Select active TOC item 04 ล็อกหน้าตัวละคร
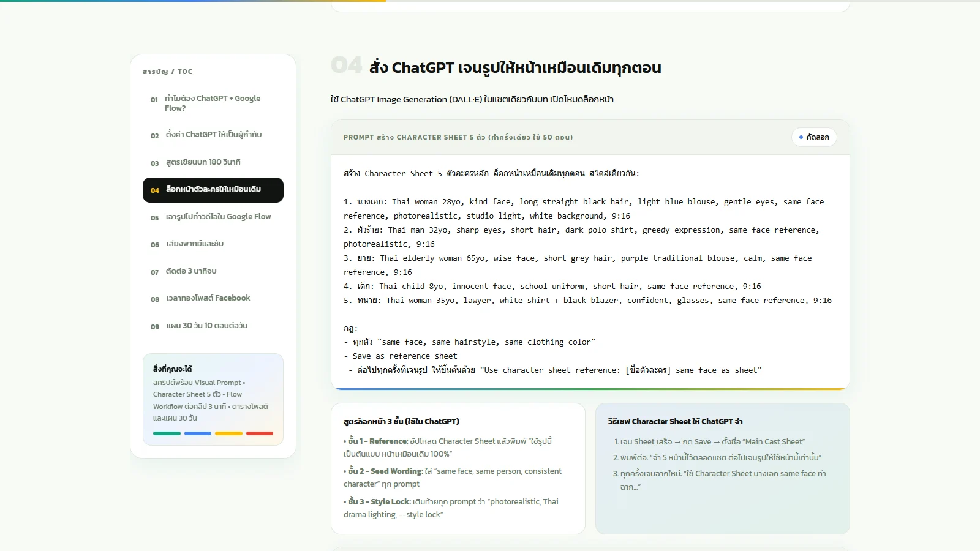 coord(213,190)
